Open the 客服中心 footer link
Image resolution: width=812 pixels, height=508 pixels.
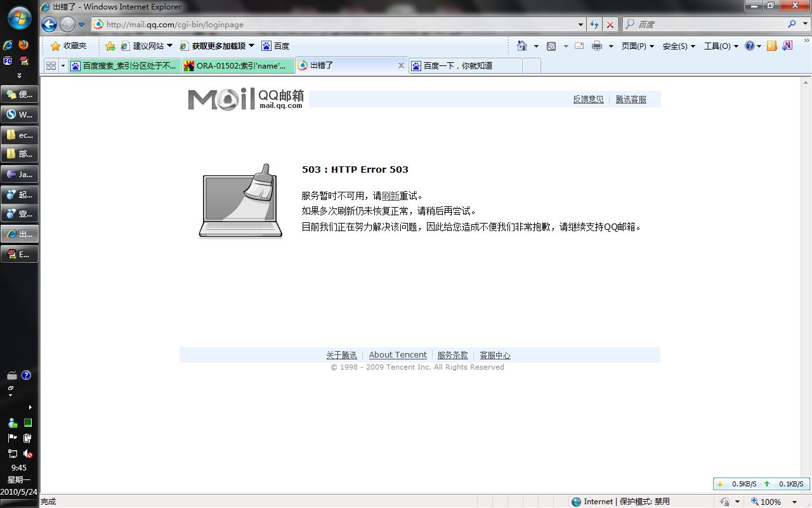coord(495,355)
